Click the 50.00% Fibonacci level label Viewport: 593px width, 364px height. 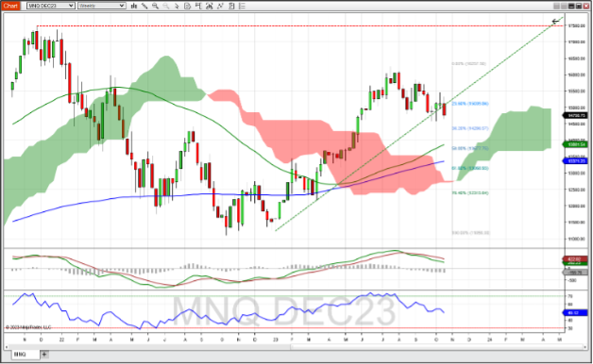pos(470,148)
